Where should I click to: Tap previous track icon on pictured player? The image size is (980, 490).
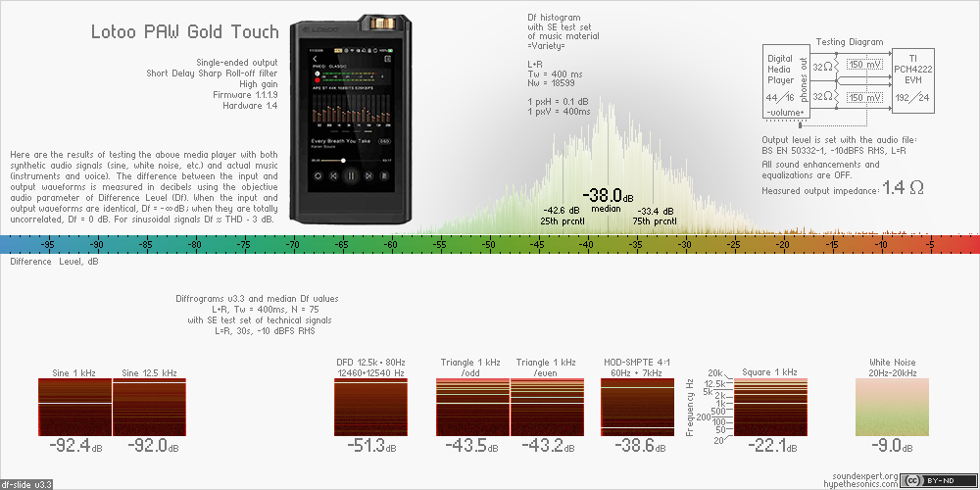(x=334, y=176)
